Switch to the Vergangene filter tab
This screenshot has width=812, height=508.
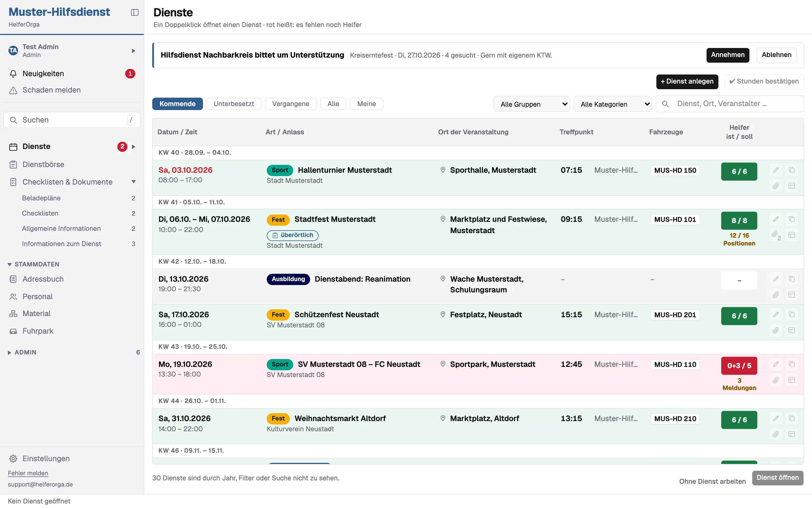tap(291, 104)
